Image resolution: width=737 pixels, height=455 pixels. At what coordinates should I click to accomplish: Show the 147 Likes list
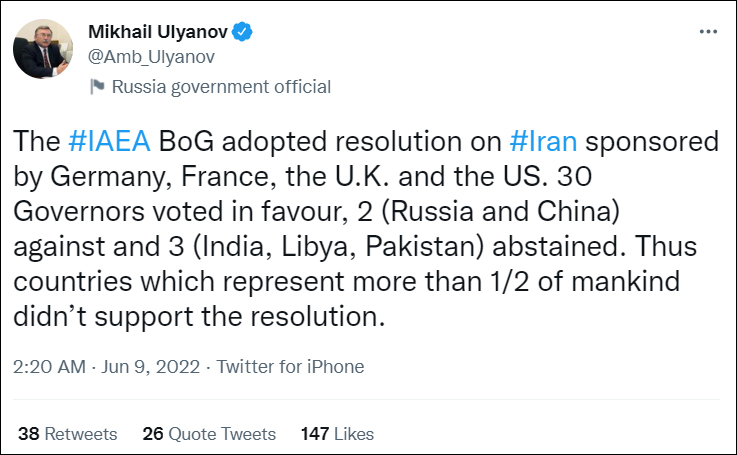pyautogui.click(x=337, y=433)
